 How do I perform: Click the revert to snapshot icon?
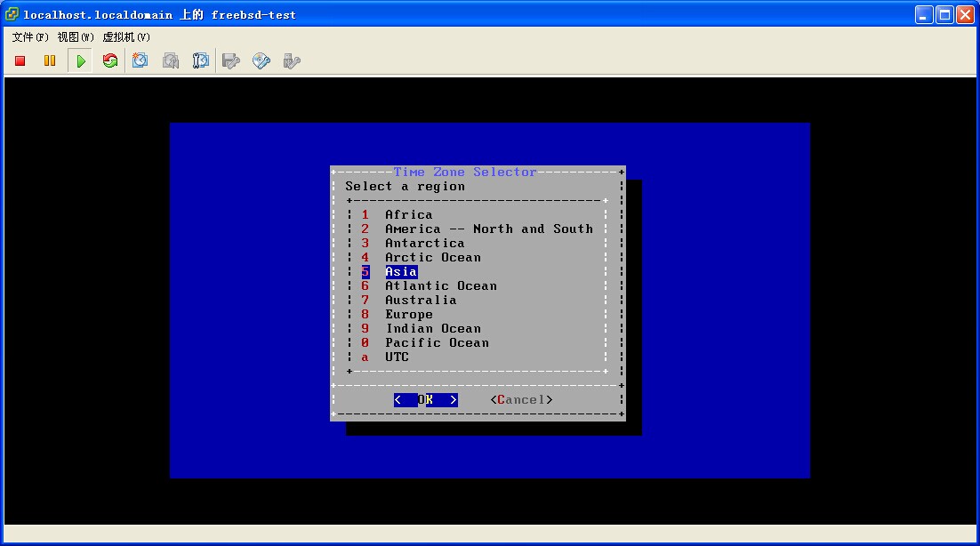(171, 61)
